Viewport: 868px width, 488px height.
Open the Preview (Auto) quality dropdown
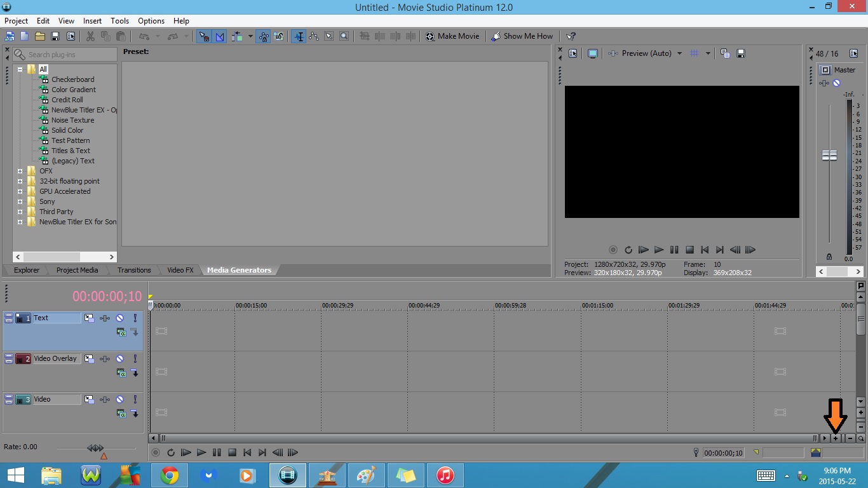tap(679, 53)
